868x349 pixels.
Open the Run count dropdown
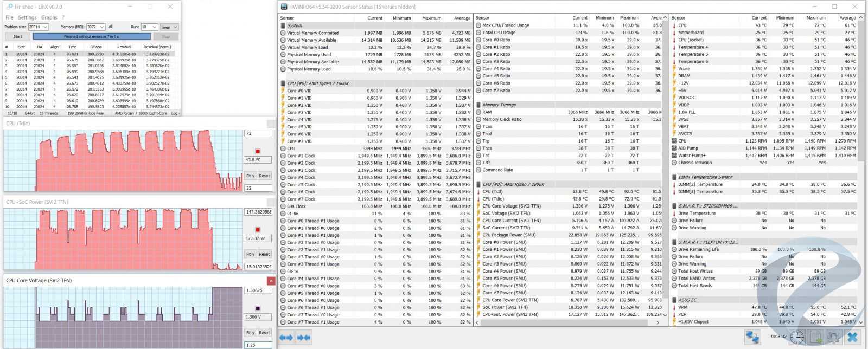(x=155, y=27)
